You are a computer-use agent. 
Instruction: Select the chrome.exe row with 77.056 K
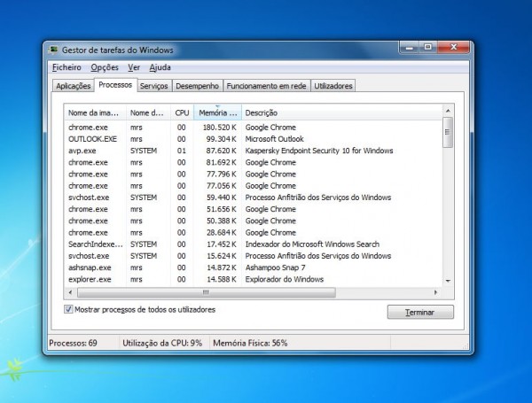[253, 186]
